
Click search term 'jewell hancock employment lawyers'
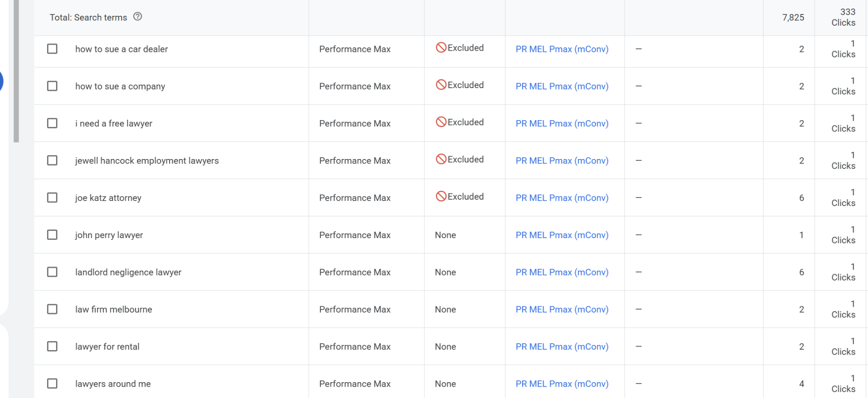[x=147, y=161]
